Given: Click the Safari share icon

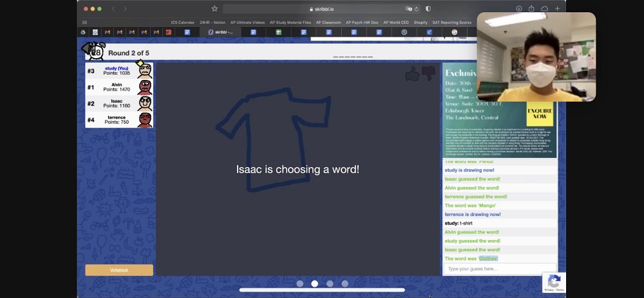Looking at the screenshot, I should [531, 8].
